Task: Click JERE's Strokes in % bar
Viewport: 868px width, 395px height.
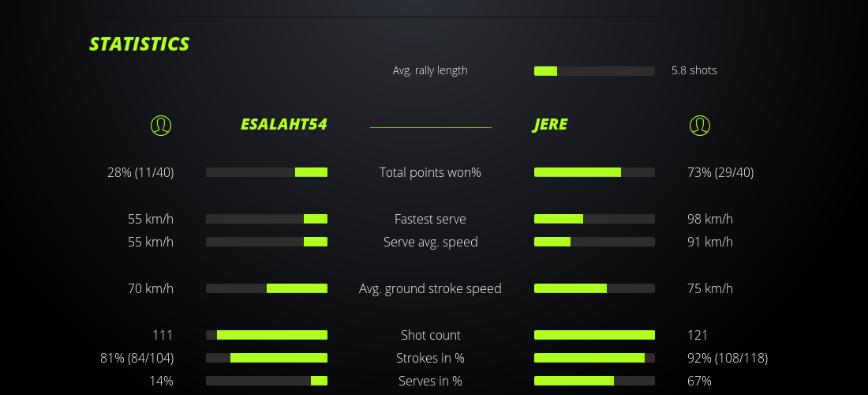Action: pos(594,358)
